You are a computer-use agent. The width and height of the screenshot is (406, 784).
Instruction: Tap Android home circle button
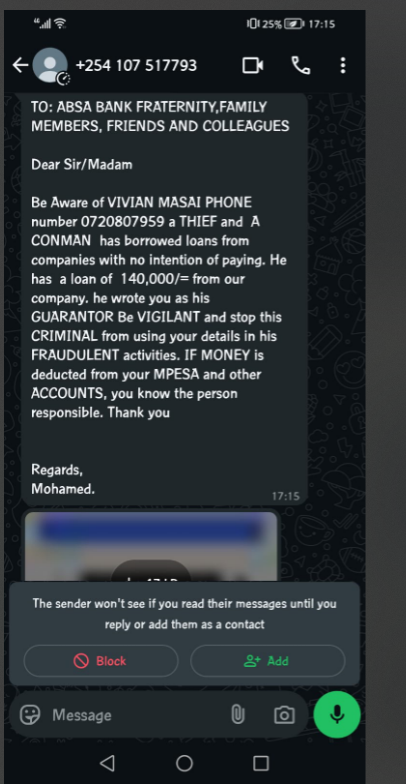184,763
